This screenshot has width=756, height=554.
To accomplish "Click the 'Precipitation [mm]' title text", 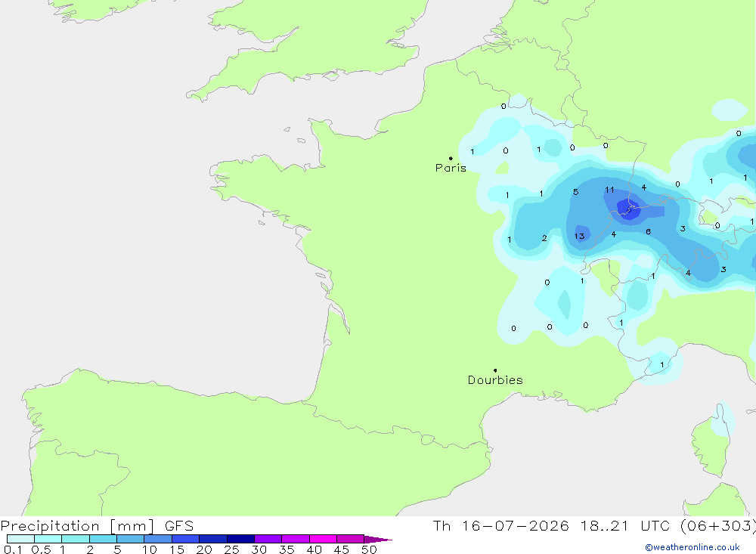I will tap(78, 526).
